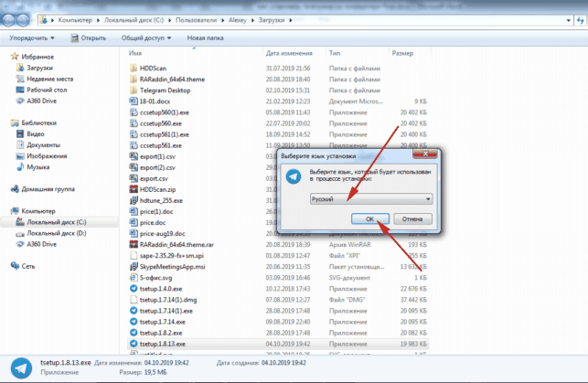
Task: Click the price-aug19.doc file name
Action: (163, 233)
